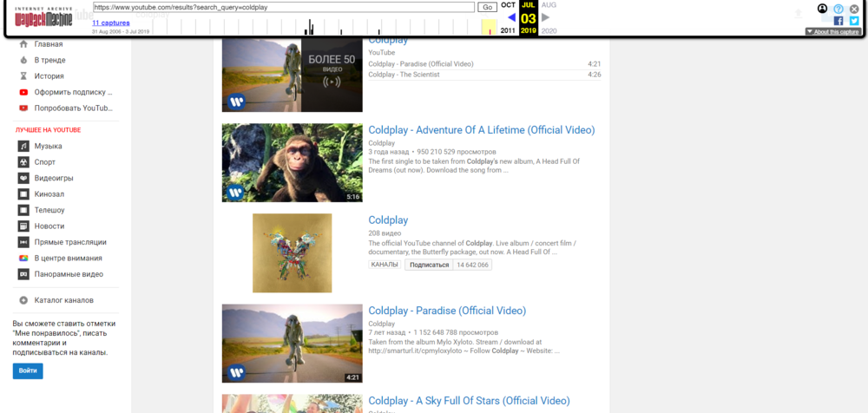
Task: Click the Подписаться subscribe button
Action: coord(429,265)
